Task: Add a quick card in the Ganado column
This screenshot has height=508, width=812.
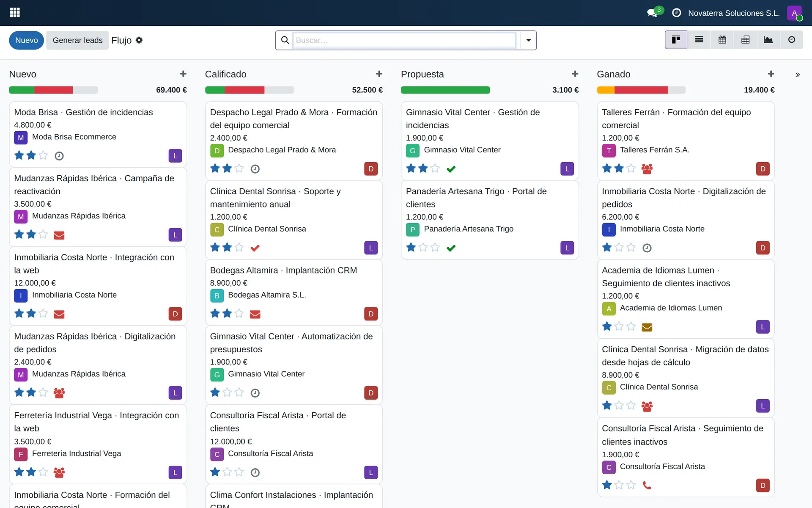Action: (x=771, y=74)
